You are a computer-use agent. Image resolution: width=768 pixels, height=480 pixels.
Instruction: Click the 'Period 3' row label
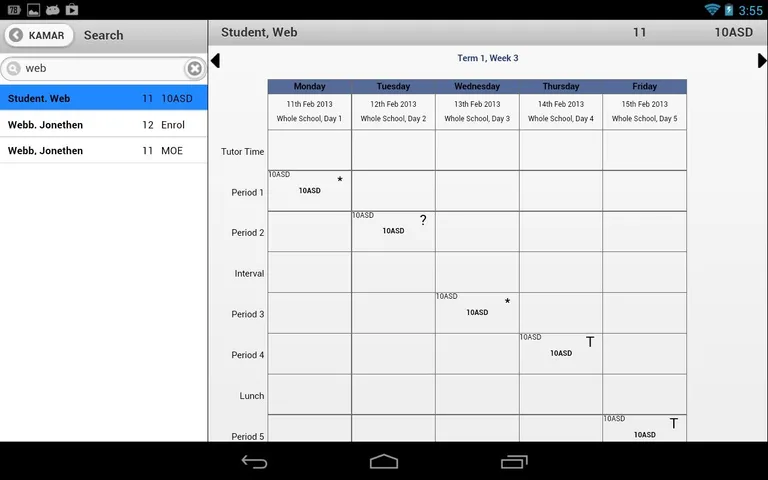(247, 314)
